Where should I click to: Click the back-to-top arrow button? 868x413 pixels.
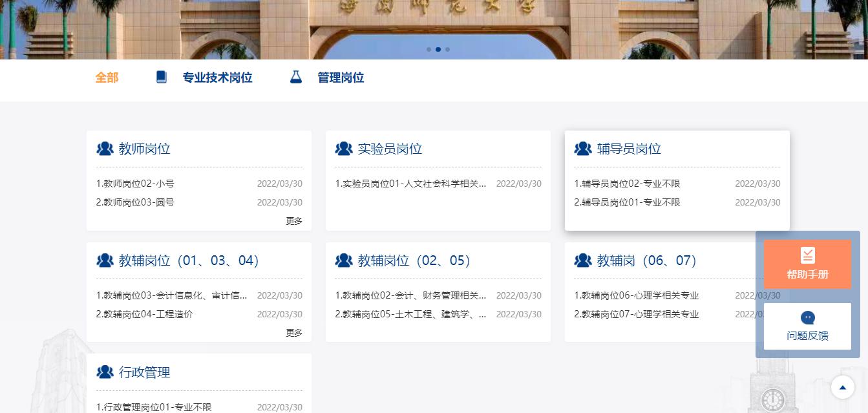point(842,387)
